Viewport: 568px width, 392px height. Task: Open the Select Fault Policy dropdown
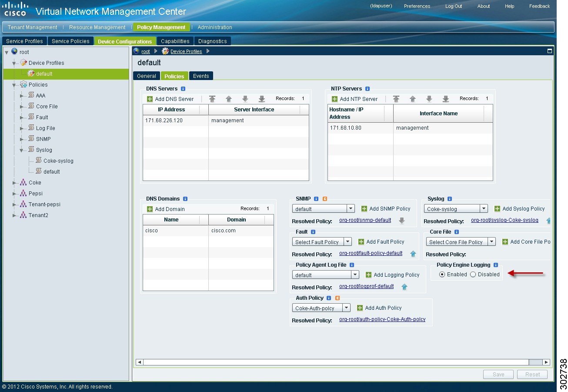[x=347, y=242]
